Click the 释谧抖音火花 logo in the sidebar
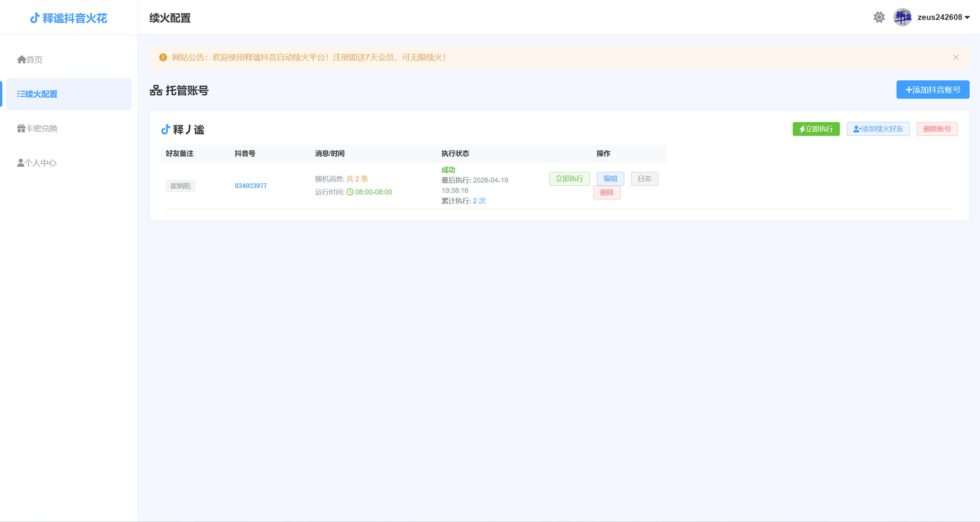Image resolution: width=980 pixels, height=522 pixels. [69, 18]
